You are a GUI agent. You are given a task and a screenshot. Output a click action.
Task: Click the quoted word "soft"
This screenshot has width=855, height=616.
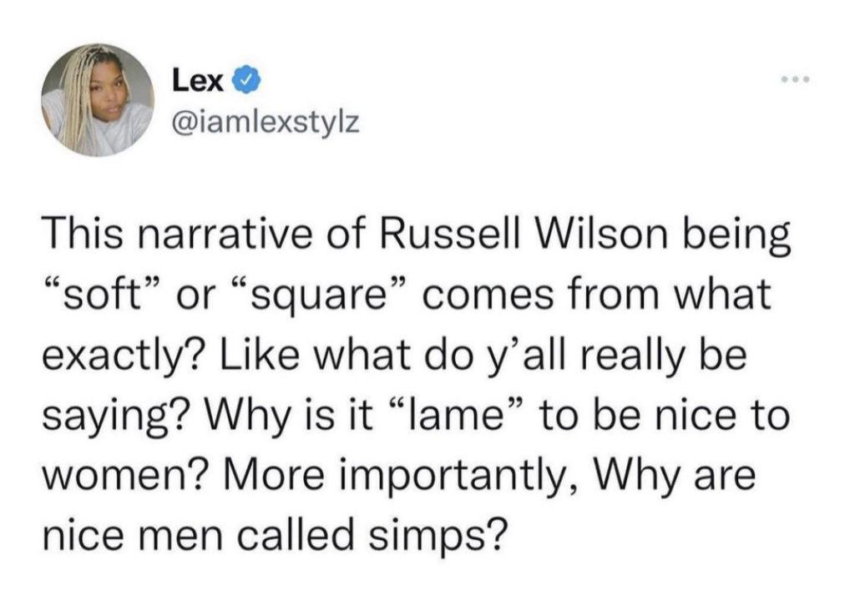(x=101, y=299)
